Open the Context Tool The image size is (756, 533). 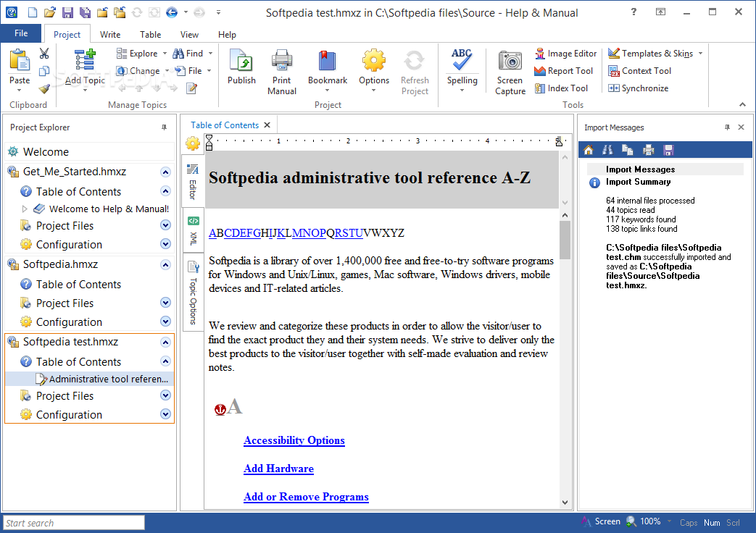[x=640, y=71]
